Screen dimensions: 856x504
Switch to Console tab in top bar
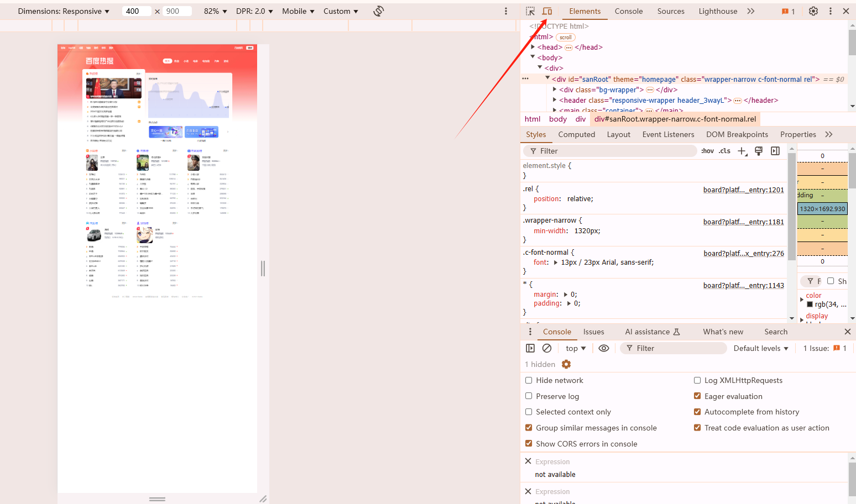click(x=629, y=11)
